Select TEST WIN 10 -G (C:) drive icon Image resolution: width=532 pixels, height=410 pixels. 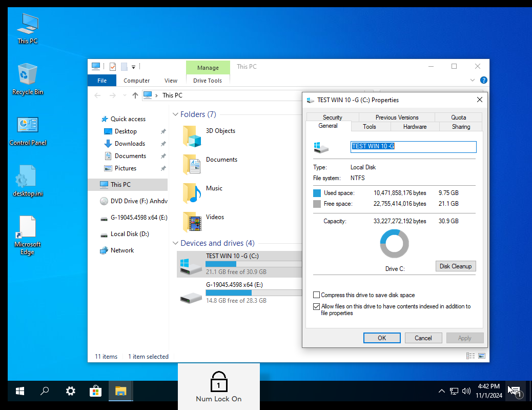[190, 266]
